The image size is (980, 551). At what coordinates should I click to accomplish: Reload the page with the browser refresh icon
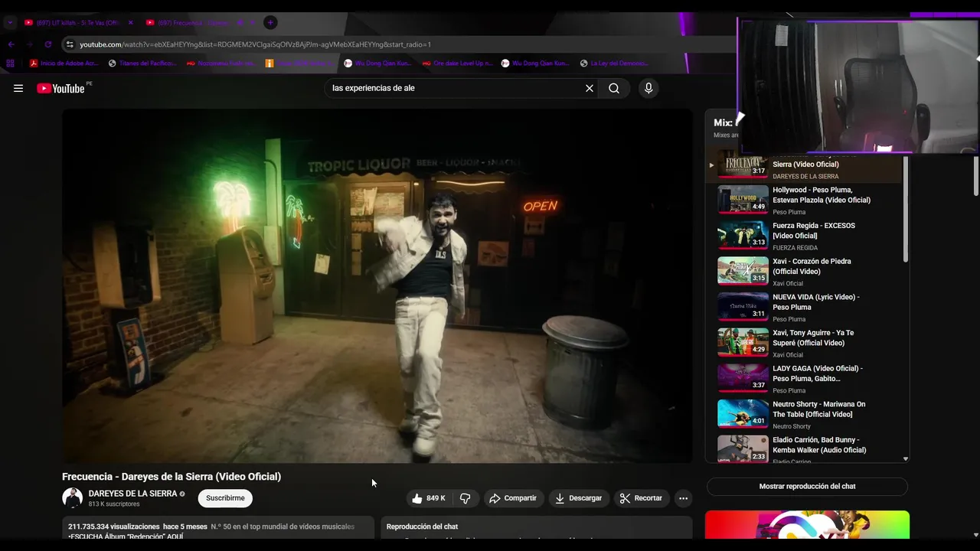tap(48, 44)
